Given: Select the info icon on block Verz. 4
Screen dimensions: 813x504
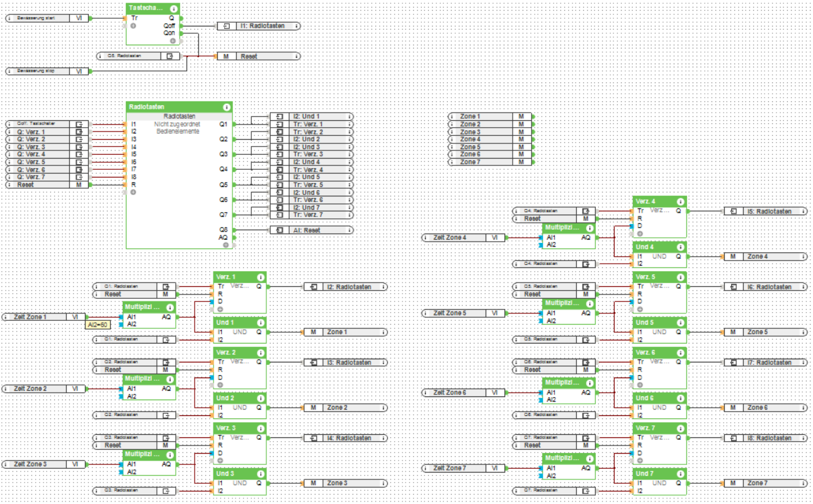Looking at the screenshot, I should (x=680, y=202).
